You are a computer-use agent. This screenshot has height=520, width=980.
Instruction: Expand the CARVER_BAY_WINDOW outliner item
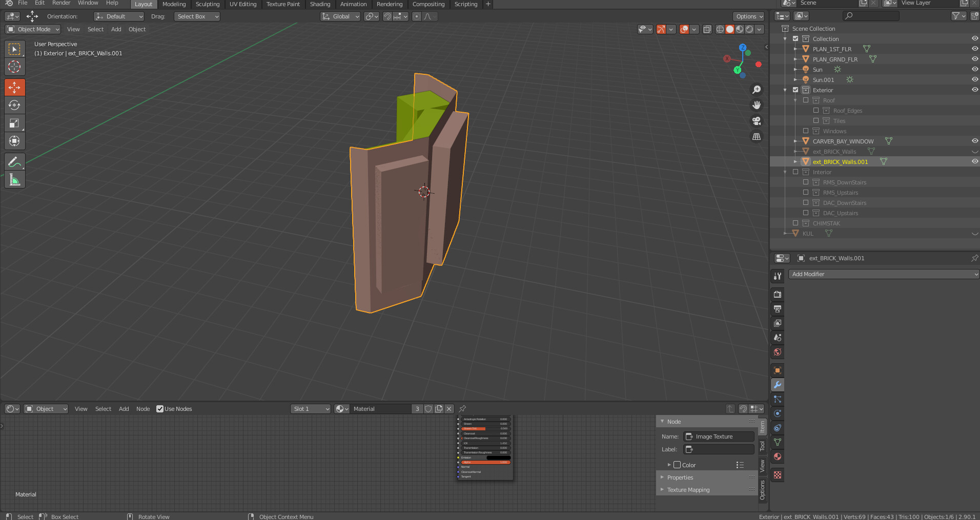(x=795, y=141)
